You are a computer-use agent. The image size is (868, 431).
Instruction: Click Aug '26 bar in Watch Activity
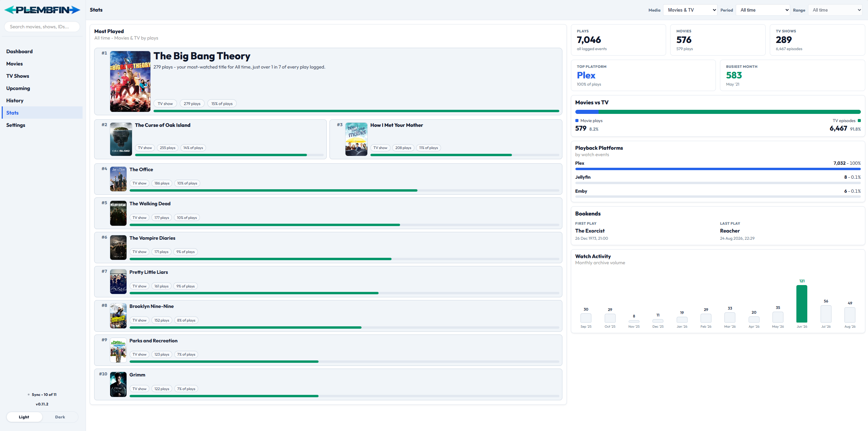tap(850, 315)
